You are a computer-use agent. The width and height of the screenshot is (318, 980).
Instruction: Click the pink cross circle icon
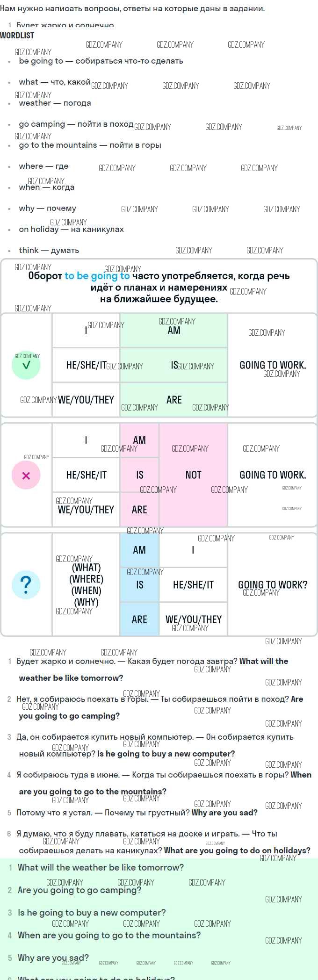point(26,475)
